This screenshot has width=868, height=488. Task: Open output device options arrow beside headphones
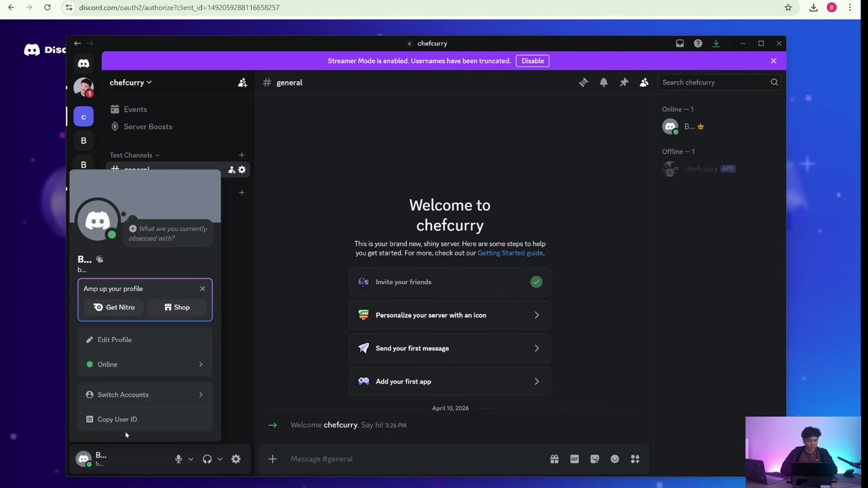(220, 459)
